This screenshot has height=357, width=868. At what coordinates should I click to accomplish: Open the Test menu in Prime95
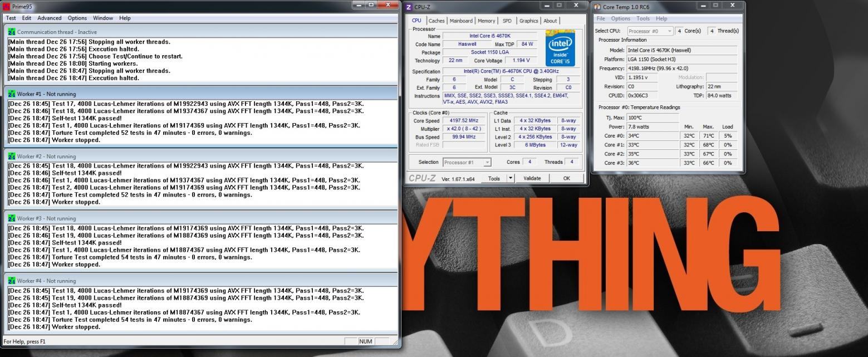point(11,18)
